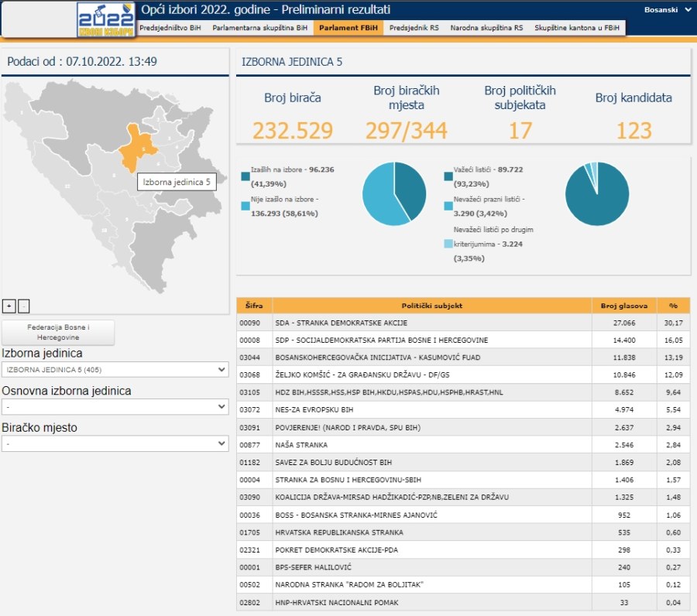Viewport: 697px width, 616px height.
Task: Sort table by Broj glasova column header
Action: [624, 306]
